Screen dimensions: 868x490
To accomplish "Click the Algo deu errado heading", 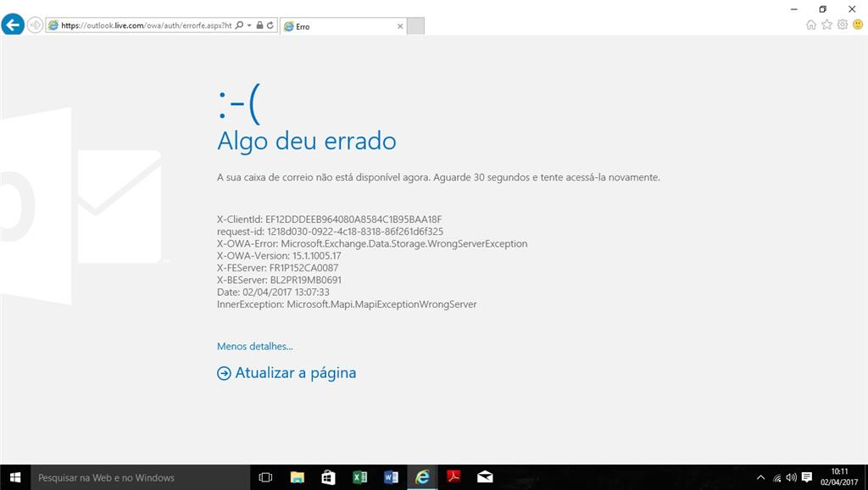I will pos(307,142).
